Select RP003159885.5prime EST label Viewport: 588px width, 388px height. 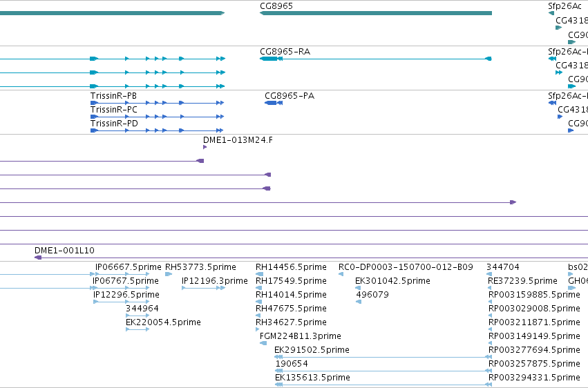534,295
